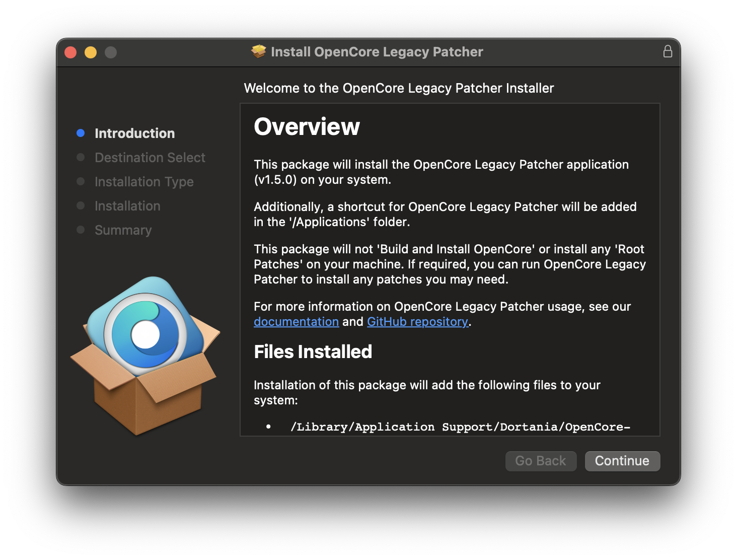Click the package icon beside the window title
Image resolution: width=737 pixels, height=560 pixels.
click(259, 51)
